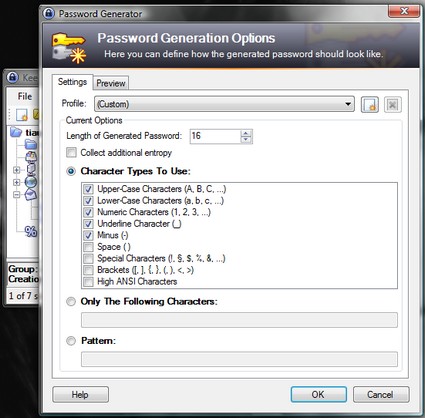Click the percent icon in KeePass group tree

[x=31, y=231]
